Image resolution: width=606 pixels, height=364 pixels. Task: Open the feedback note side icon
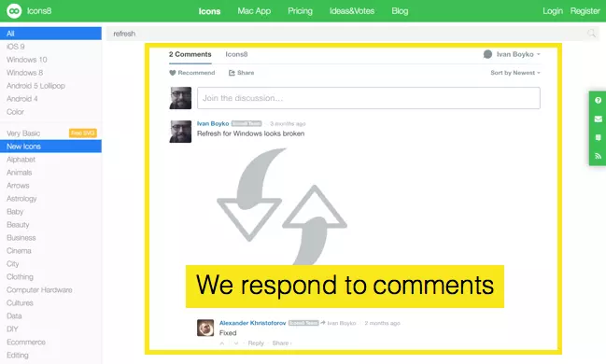click(x=598, y=137)
